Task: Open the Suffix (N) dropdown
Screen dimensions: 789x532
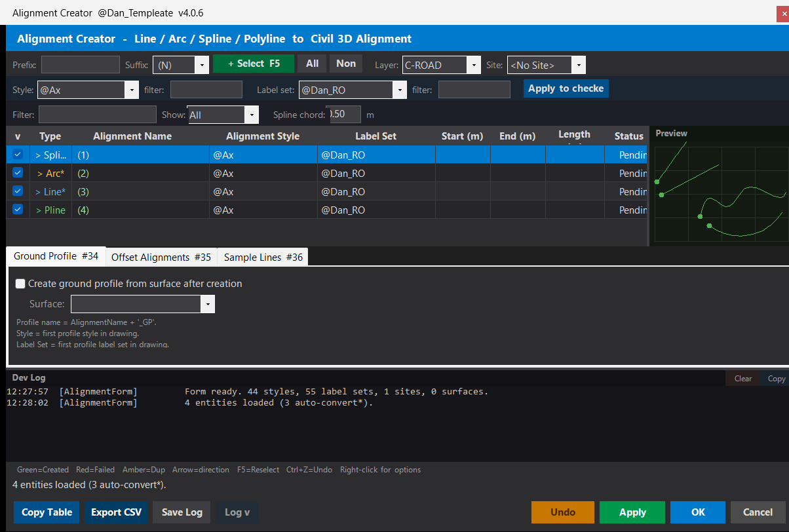Action: (181, 65)
